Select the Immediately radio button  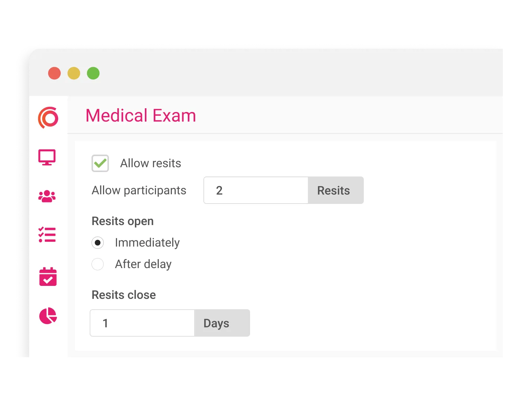97,242
